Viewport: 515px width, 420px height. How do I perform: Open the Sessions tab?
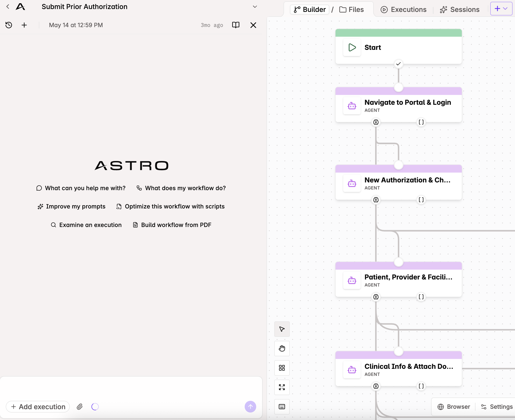coord(460,9)
